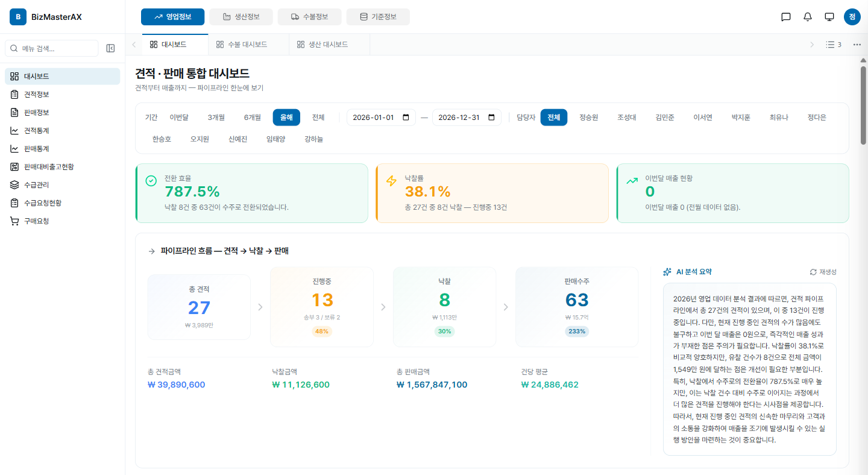Filter by 담당자 정승원

coord(589,118)
